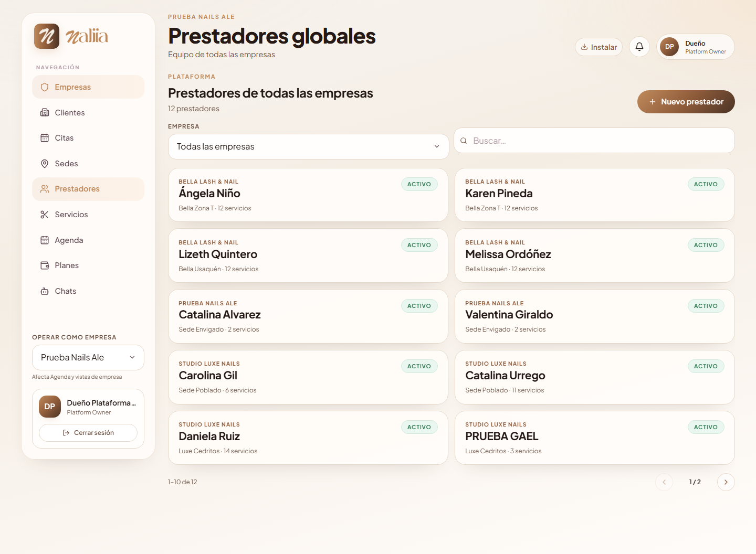756x554 pixels.
Task: Click the DP avatar in the header
Action: (x=669, y=47)
